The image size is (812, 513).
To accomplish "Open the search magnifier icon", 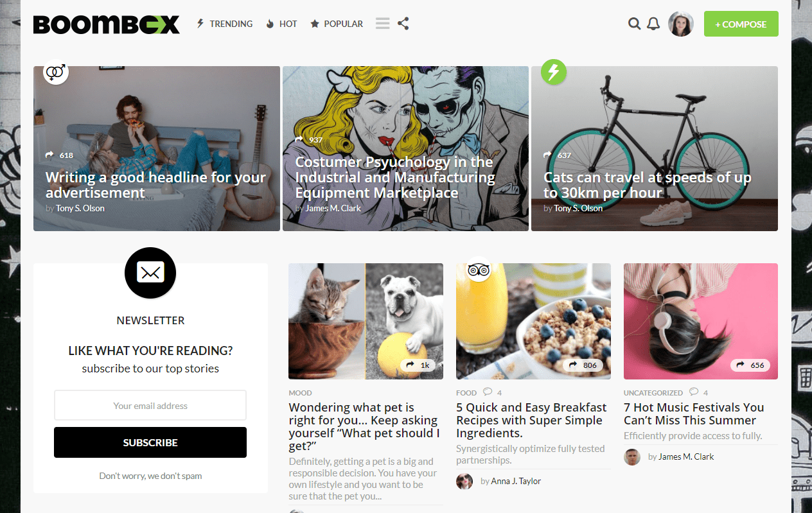I will tap(634, 24).
